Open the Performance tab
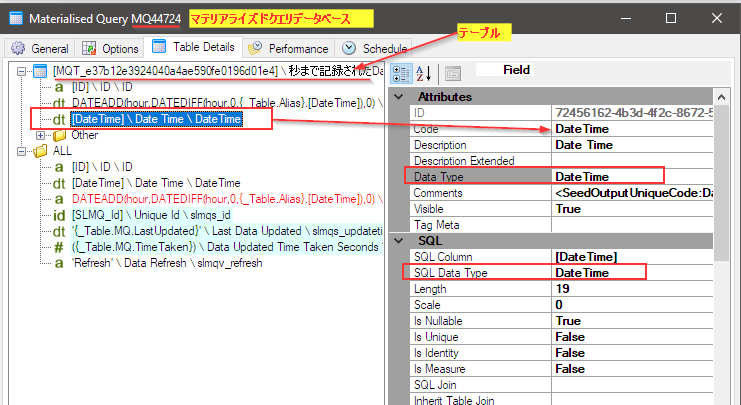Image resolution: width=741 pixels, height=405 pixels. (x=288, y=48)
